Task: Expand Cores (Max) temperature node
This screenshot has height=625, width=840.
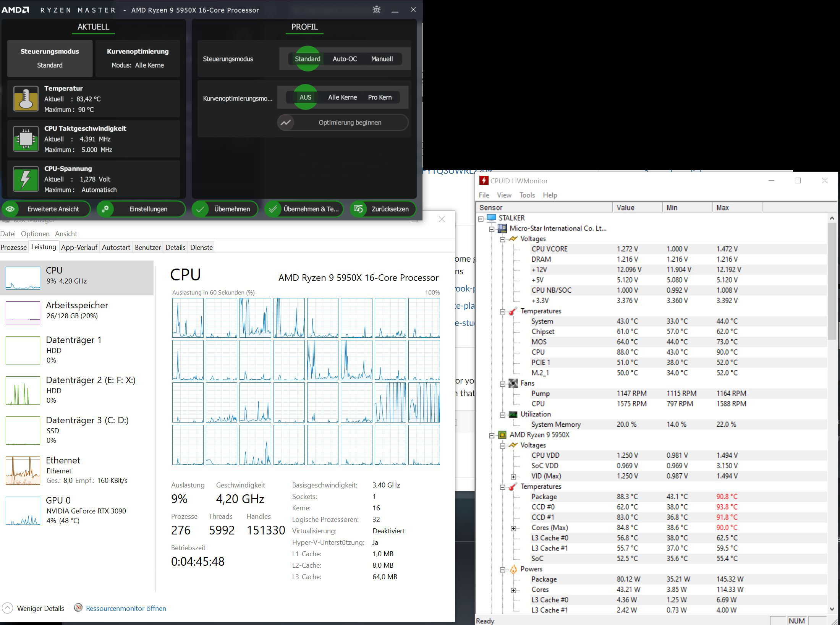Action: point(513,528)
